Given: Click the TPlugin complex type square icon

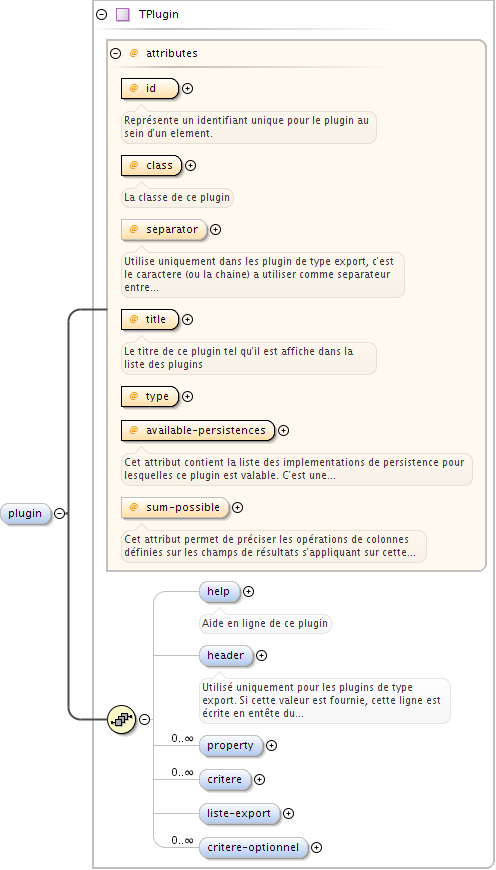Looking at the screenshot, I should click(123, 15).
